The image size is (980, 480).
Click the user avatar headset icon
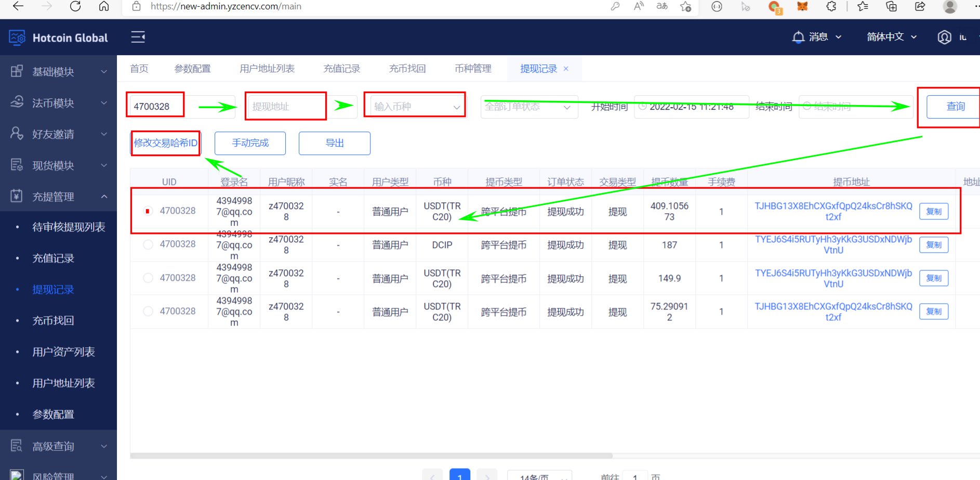pos(944,37)
